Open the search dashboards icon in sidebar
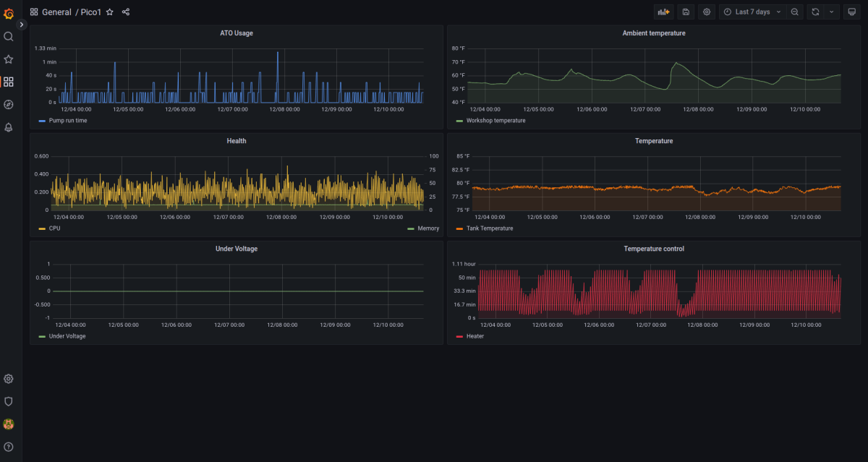The height and width of the screenshot is (462, 868). click(9, 36)
